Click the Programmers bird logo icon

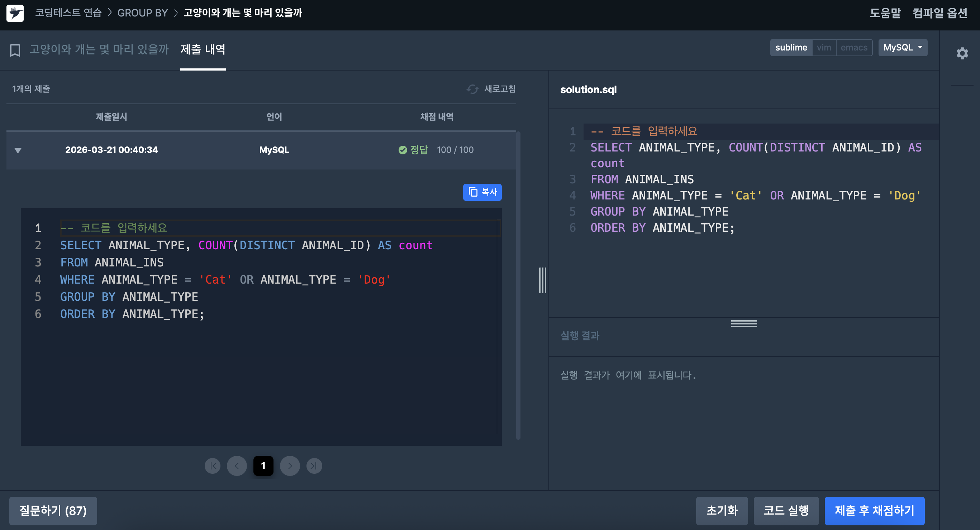tap(15, 13)
